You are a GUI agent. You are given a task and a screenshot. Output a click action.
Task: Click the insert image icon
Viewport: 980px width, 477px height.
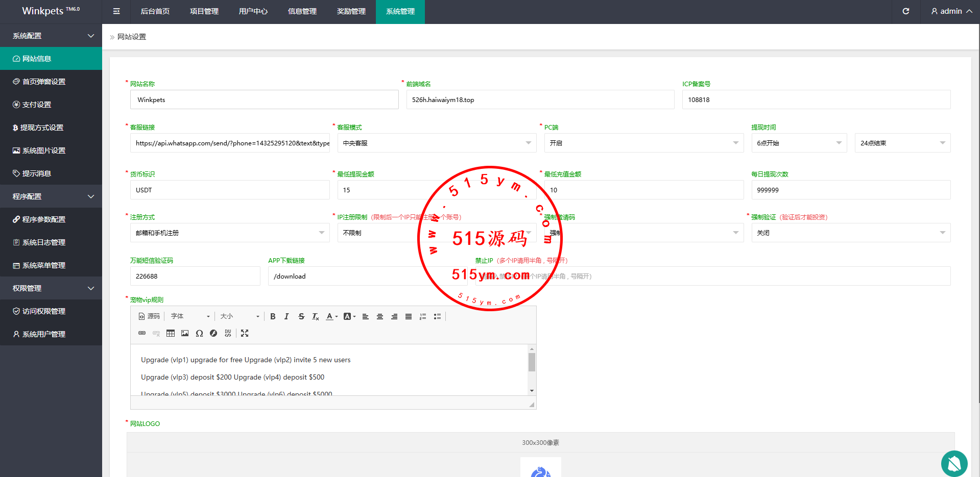pyautogui.click(x=185, y=333)
